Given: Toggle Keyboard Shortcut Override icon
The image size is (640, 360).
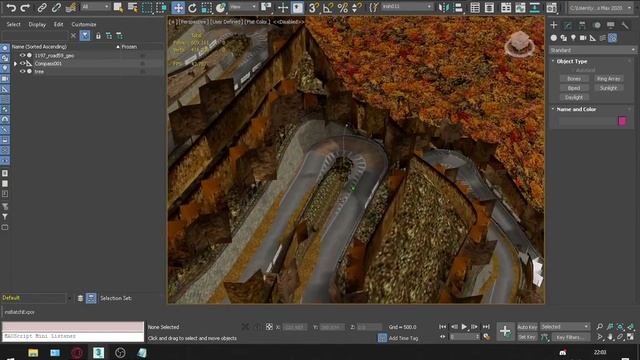Looking at the screenshot, I should click(x=298, y=7).
